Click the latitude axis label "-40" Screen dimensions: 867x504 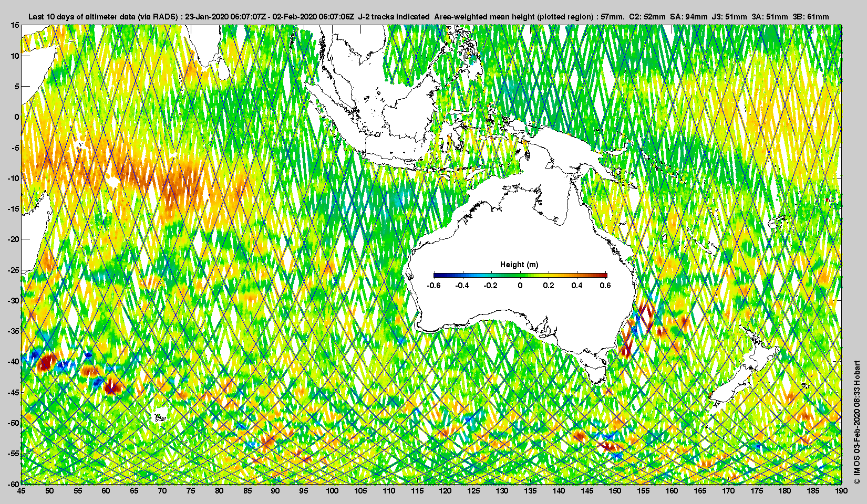14,362
